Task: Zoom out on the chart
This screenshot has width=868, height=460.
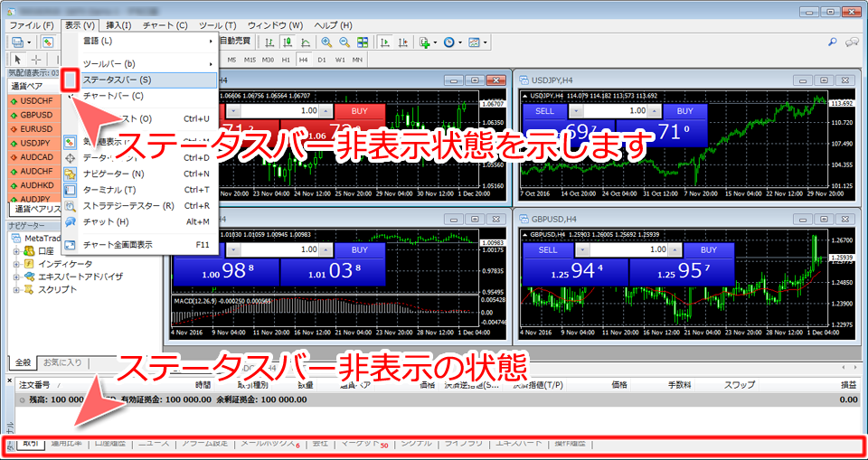Action: pos(344,42)
